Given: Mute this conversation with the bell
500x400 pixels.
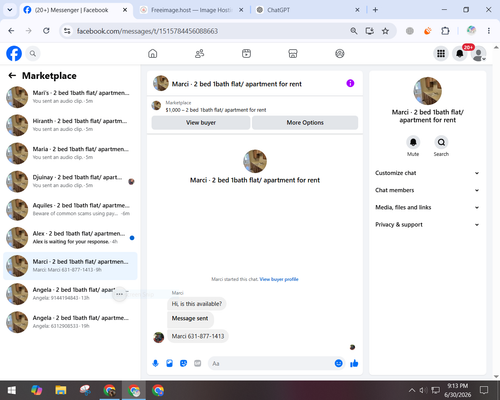Looking at the screenshot, I should point(413,142).
